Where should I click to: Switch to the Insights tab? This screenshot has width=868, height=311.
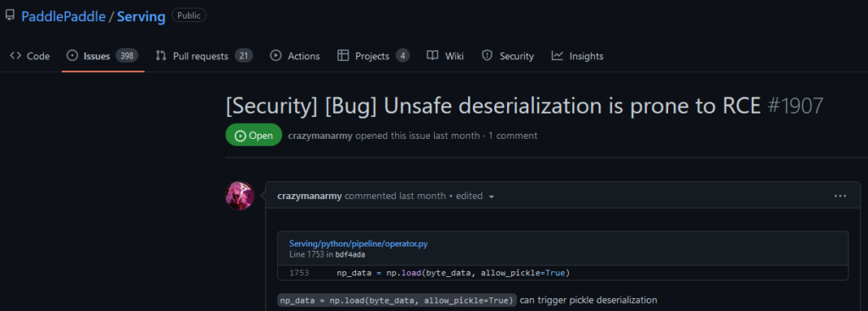(577, 56)
